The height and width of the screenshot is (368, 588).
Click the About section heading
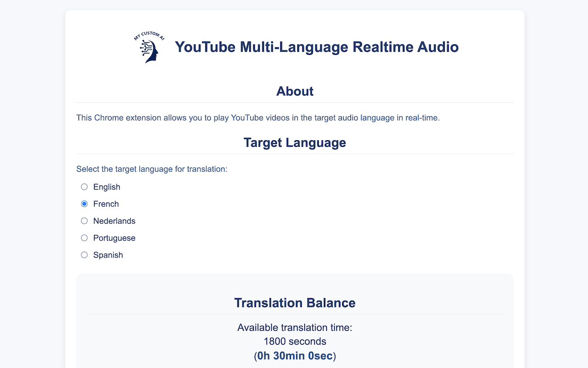pyautogui.click(x=294, y=92)
